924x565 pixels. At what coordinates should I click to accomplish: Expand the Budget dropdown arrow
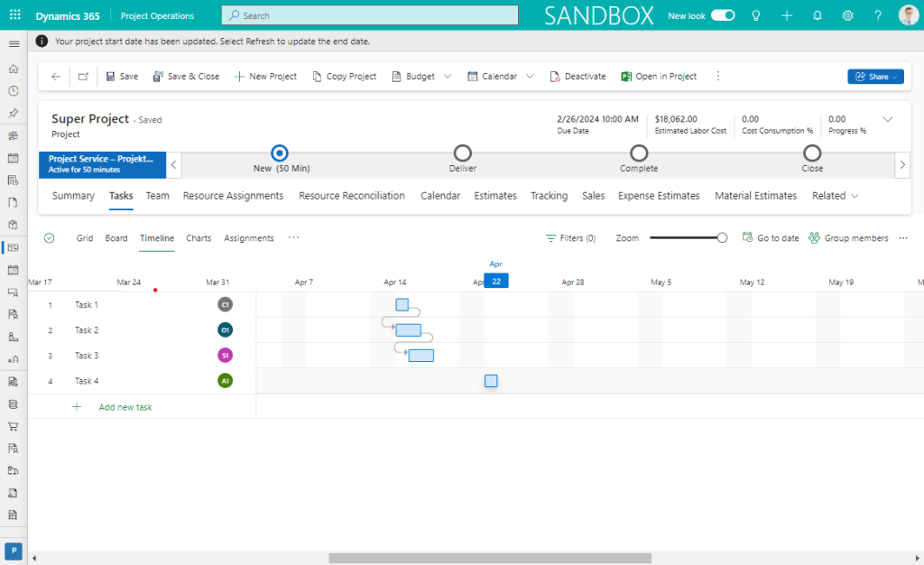pyautogui.click(x=448, y=77)
